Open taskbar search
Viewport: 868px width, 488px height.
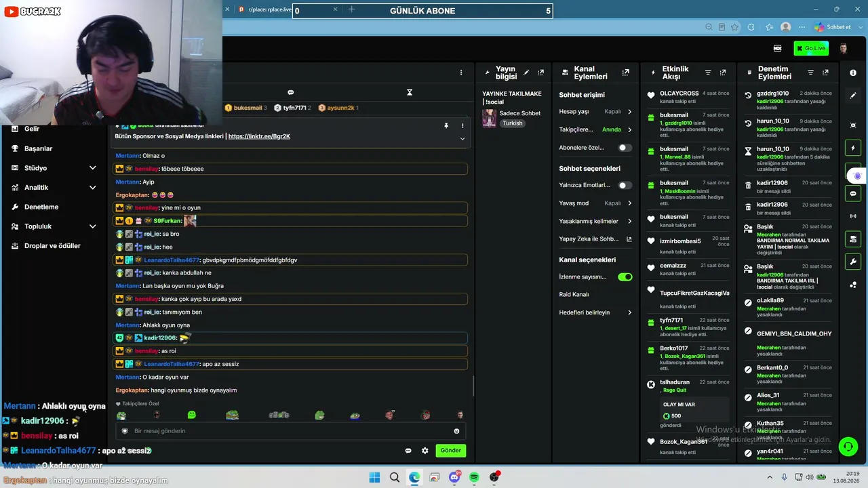pyautogui.click(x=395, y=477)
